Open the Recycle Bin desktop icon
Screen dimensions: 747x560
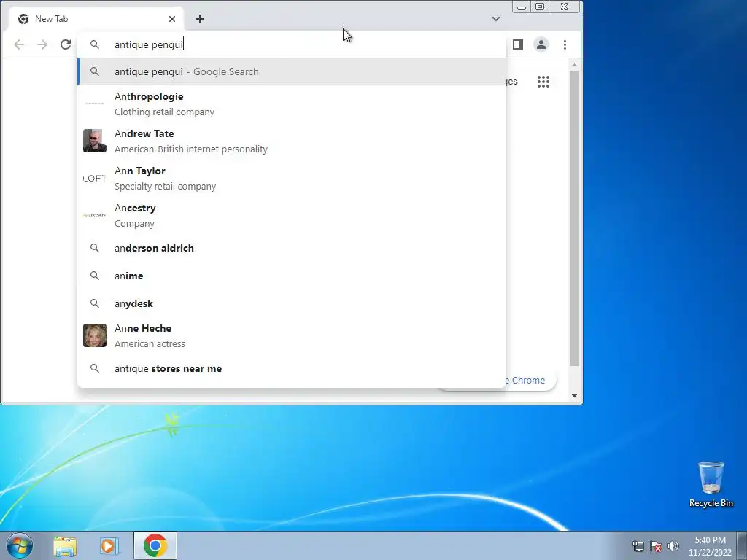[x=711, y=484]
